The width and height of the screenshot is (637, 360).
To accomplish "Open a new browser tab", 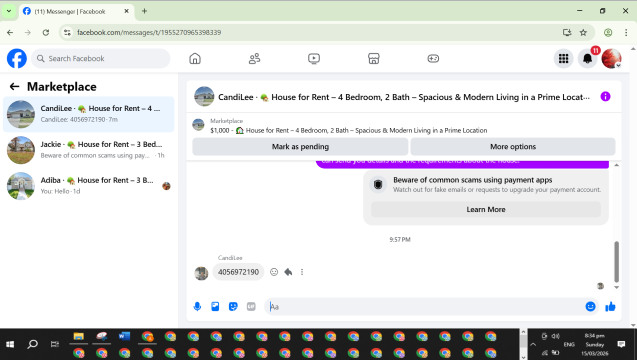I will [144, 11].
